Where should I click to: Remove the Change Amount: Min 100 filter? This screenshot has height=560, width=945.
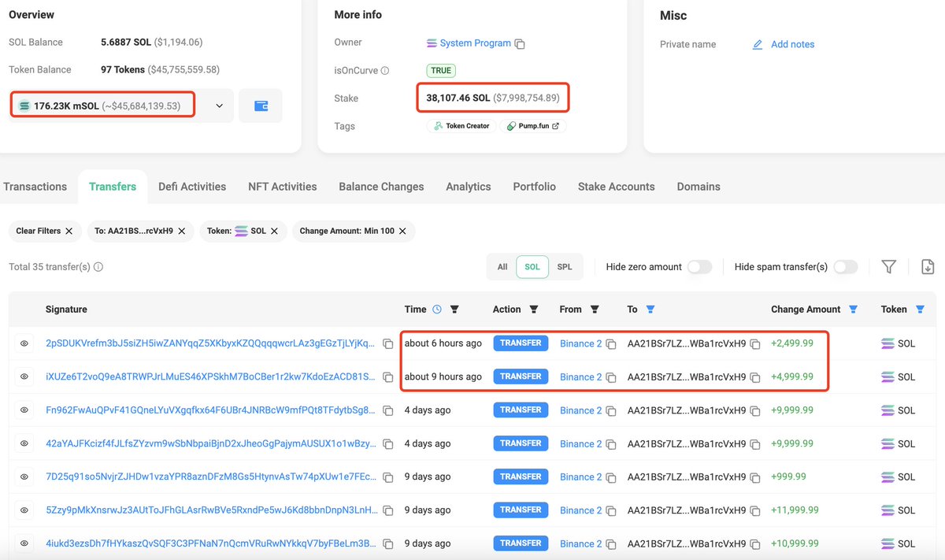[402, 231]
